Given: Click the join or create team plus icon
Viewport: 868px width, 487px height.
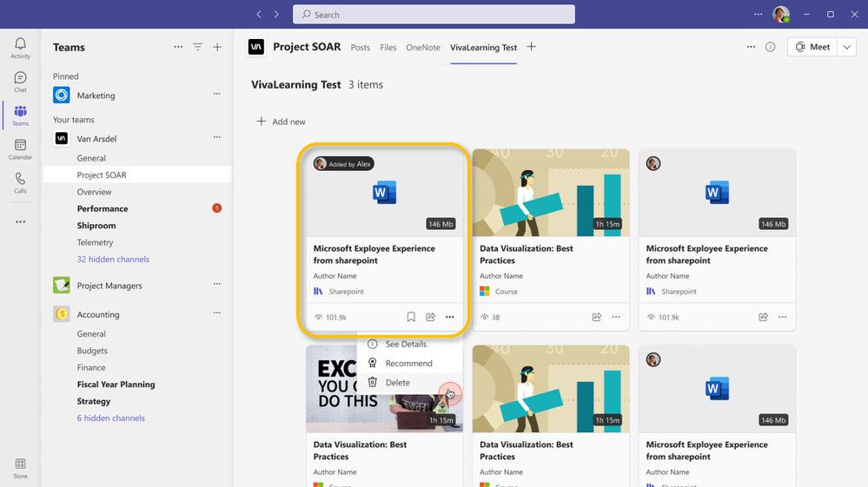Looking at the screenshot, I should click(x=217, y=47).
